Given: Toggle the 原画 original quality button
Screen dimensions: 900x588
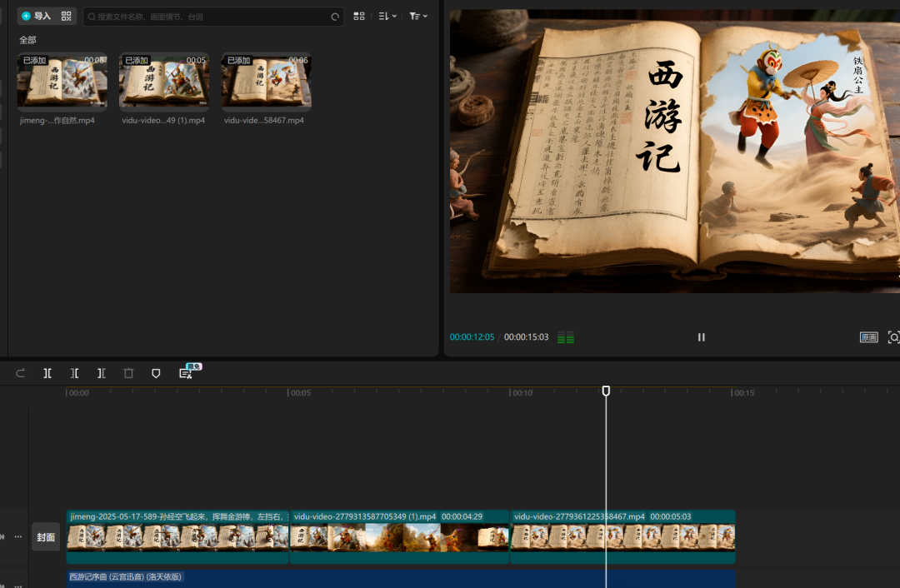Looking at the screenshot, I should click(x=868, y=337).
